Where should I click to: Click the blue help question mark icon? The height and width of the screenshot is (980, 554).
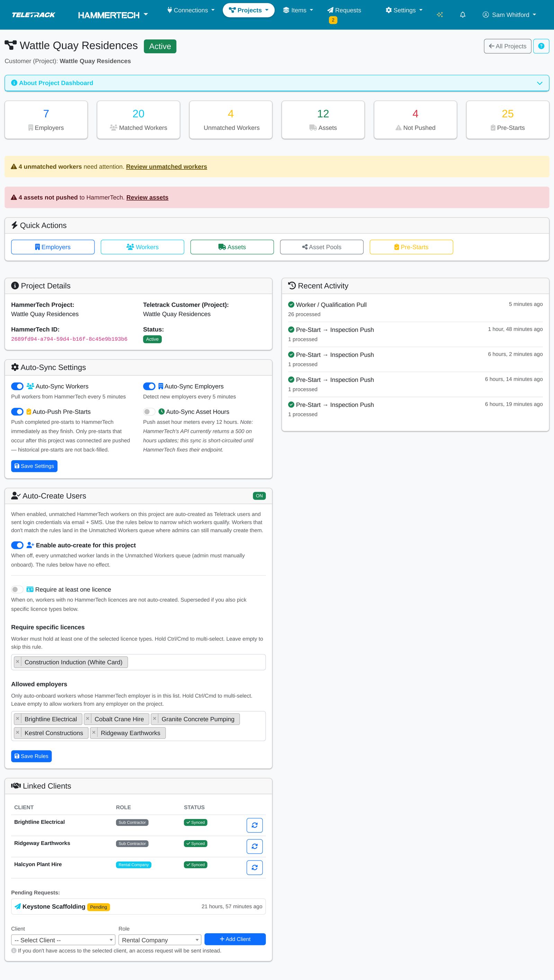[x=541, y=46]
